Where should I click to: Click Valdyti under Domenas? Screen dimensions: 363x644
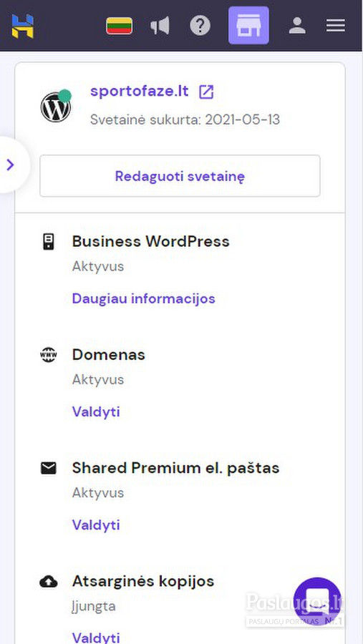point(96,411)
